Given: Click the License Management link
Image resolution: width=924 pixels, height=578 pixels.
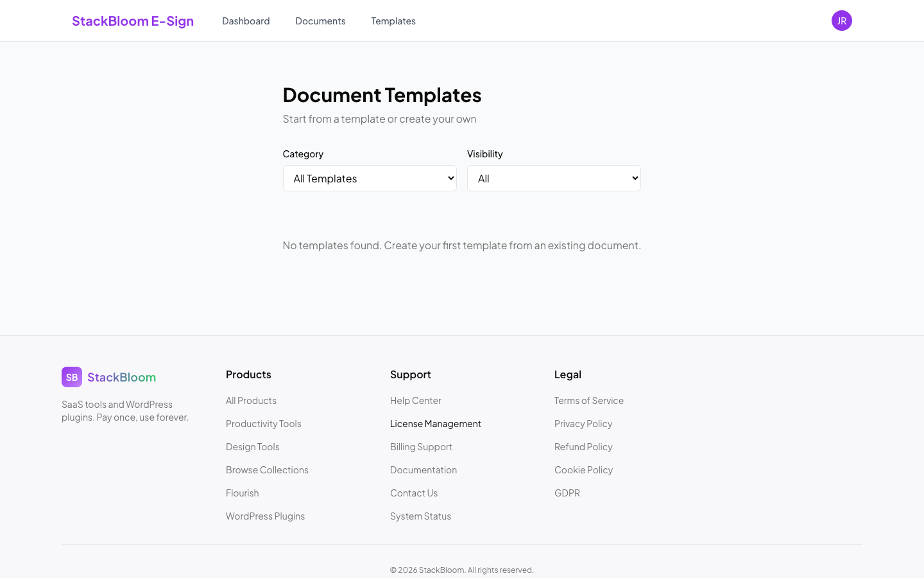Looking at the screenshot, I should (436, 423).
